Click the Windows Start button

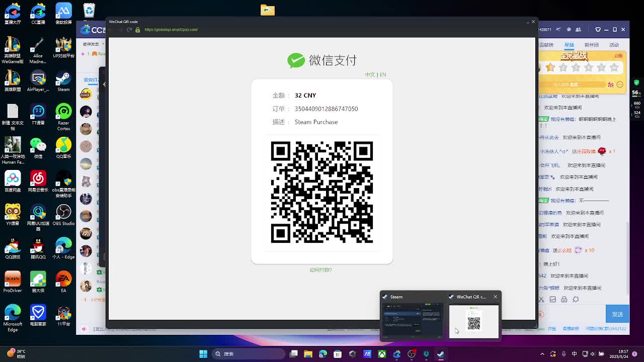(x=203, y=354)
